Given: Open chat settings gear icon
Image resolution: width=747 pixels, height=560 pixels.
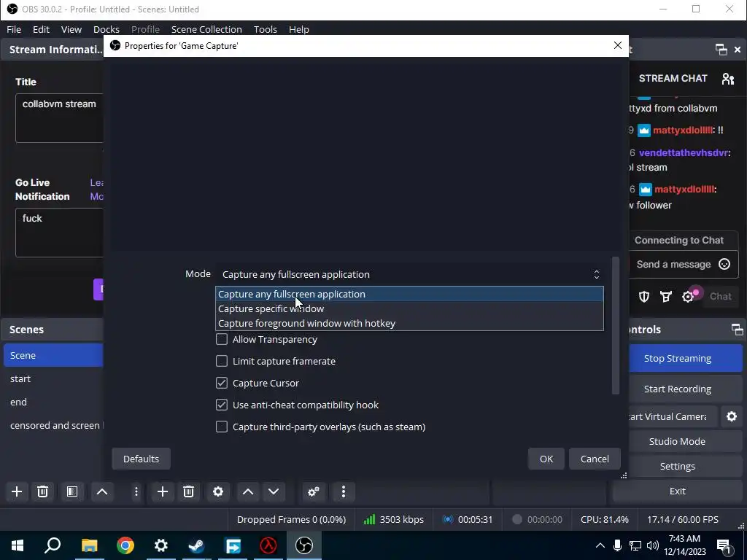Looking at the screenshot, I should click(x=688, y=297).
